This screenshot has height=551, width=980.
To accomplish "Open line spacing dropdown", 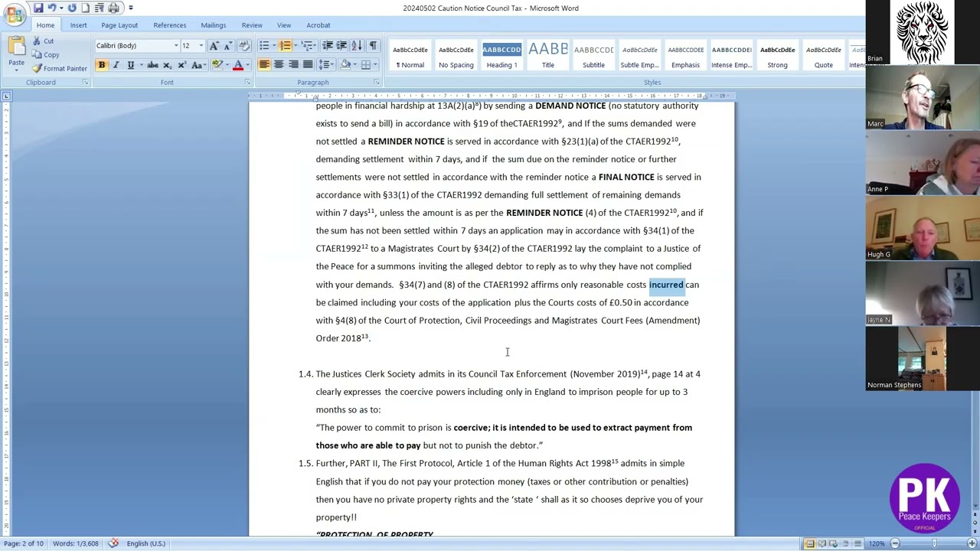I will (325, 65).
